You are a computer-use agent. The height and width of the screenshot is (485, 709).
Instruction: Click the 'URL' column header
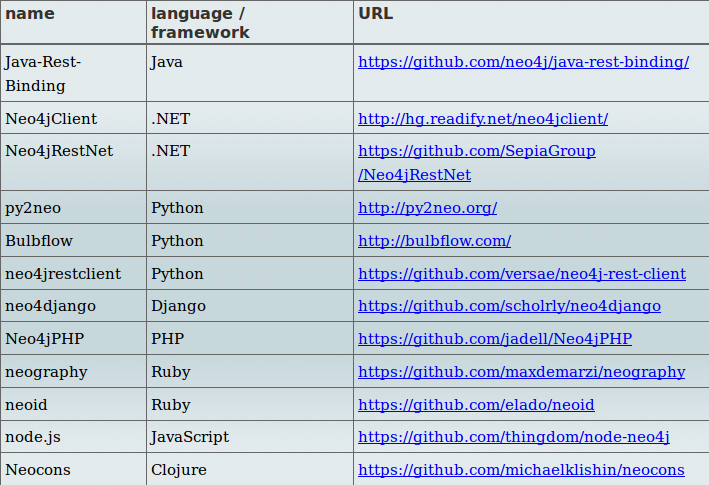pos(531,22)
